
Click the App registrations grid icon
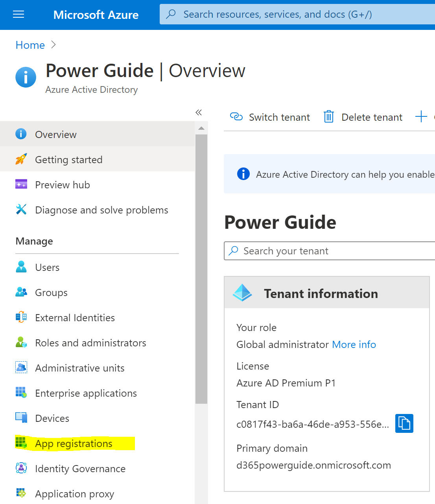[21, 443]
